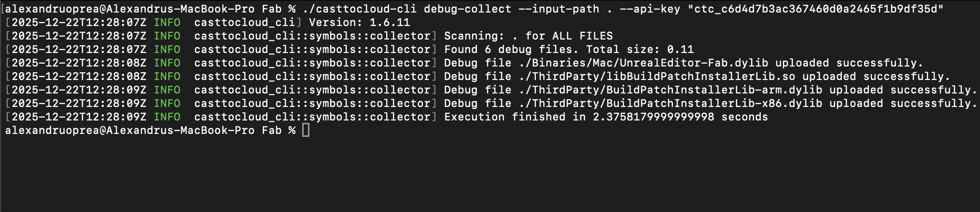
Task: Click the ./casttocloud-cli command text
Action: (x=360, y=9)
